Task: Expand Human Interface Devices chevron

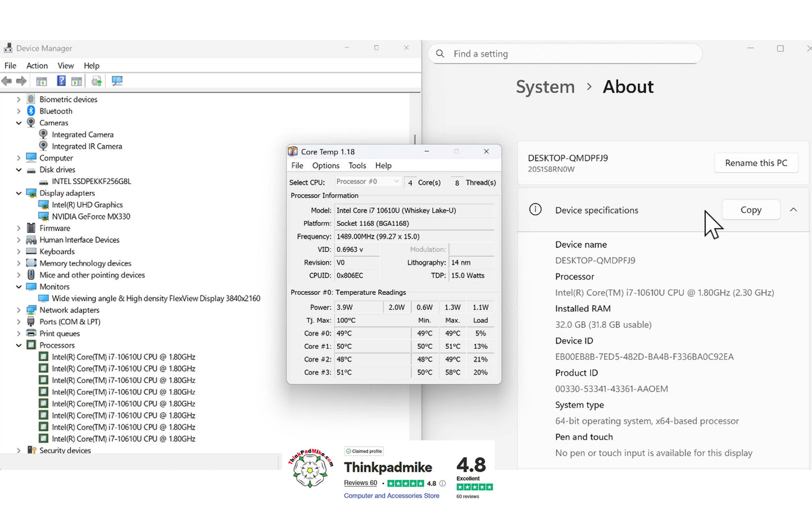Action: coord(19,240)
